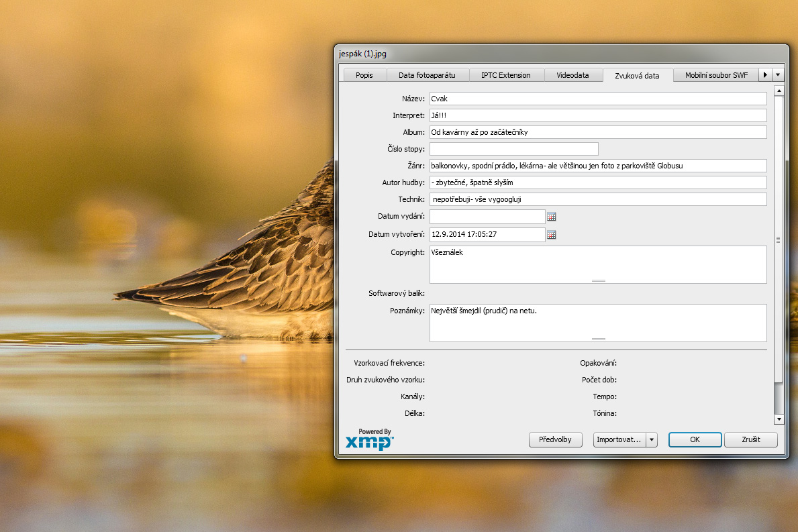Select the IPTC Extension tab
The image size is (798, 532).
point(505,75)
